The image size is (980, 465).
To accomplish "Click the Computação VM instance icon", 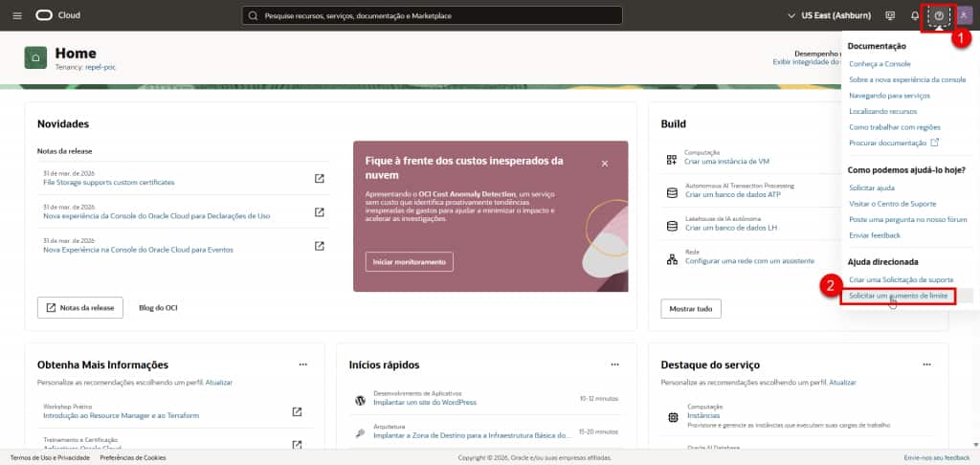I will click(672, 160).
